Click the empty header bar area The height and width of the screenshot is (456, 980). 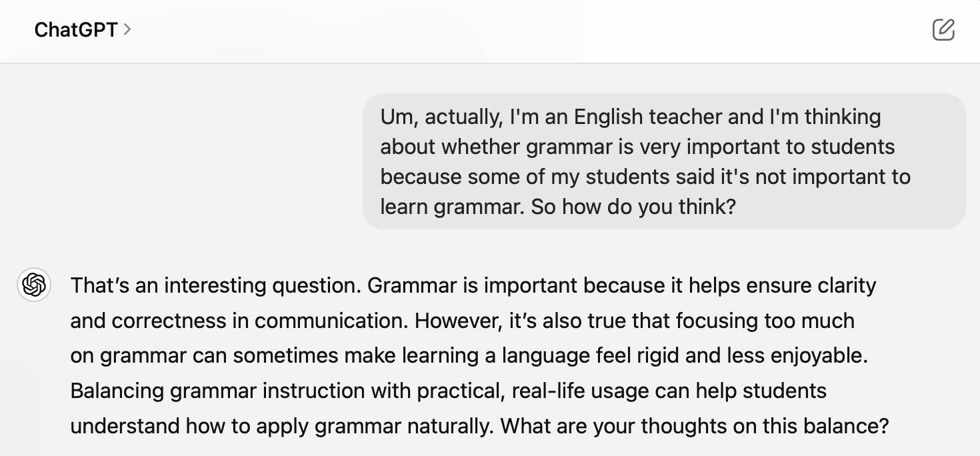click(527, 31)
